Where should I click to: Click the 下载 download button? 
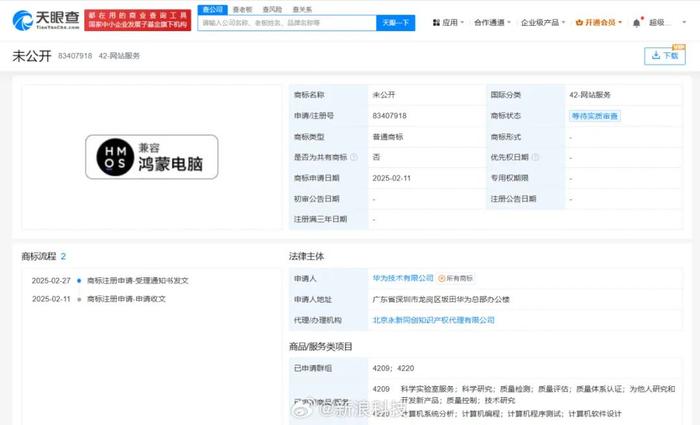(665, 55)
